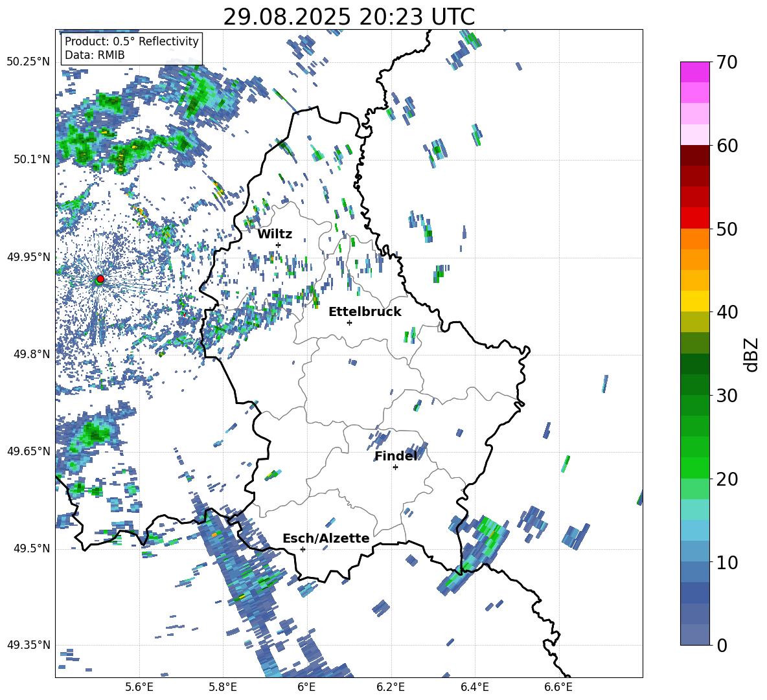Click the colorbar tick label 0

tap(722, 645)
